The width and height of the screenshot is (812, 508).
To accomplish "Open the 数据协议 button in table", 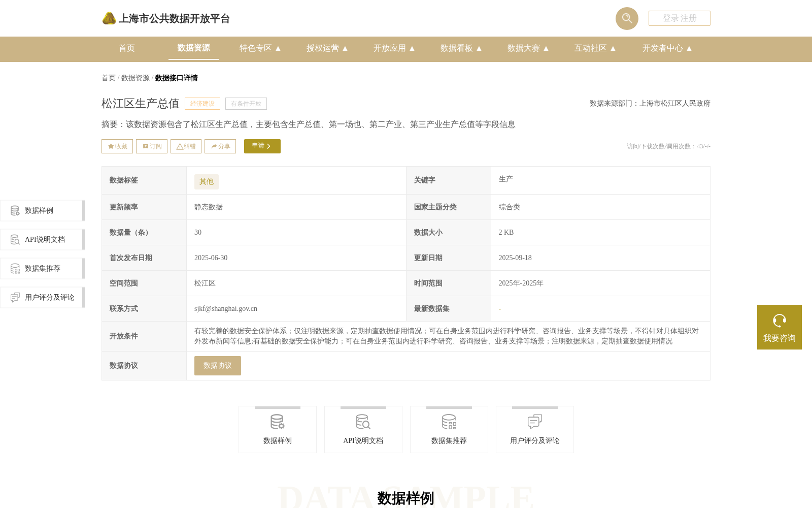I will click(x=218, y=366).
